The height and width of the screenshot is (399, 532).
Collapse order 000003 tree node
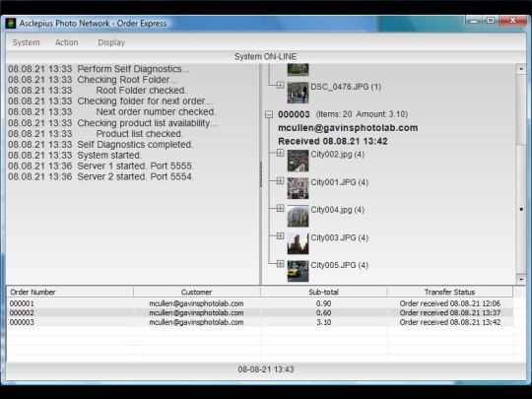click(269, 114)
